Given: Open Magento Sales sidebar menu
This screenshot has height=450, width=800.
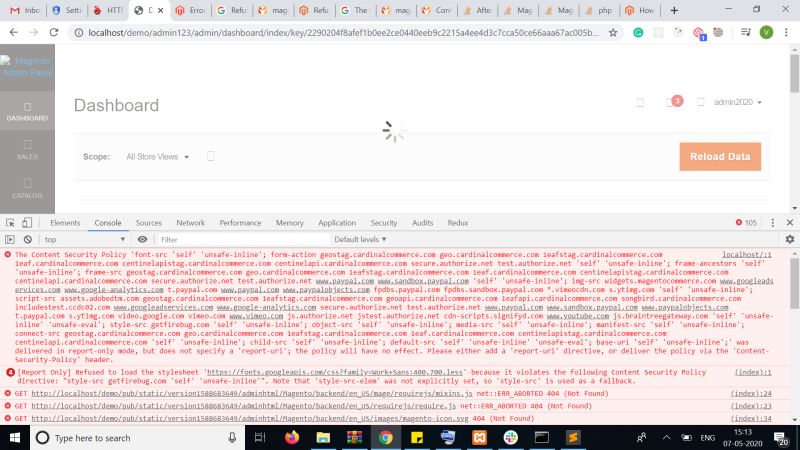Looking at the screenshot, I should [x=28, y=150].
